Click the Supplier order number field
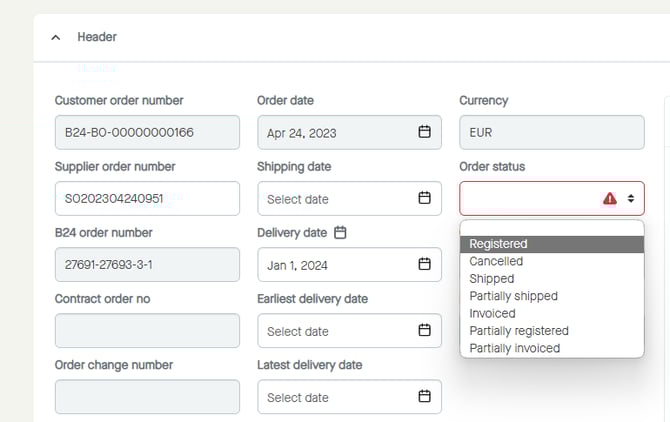The height and width of the screenshot is (422, 670). pyautogui.click(x=147, y=198)
